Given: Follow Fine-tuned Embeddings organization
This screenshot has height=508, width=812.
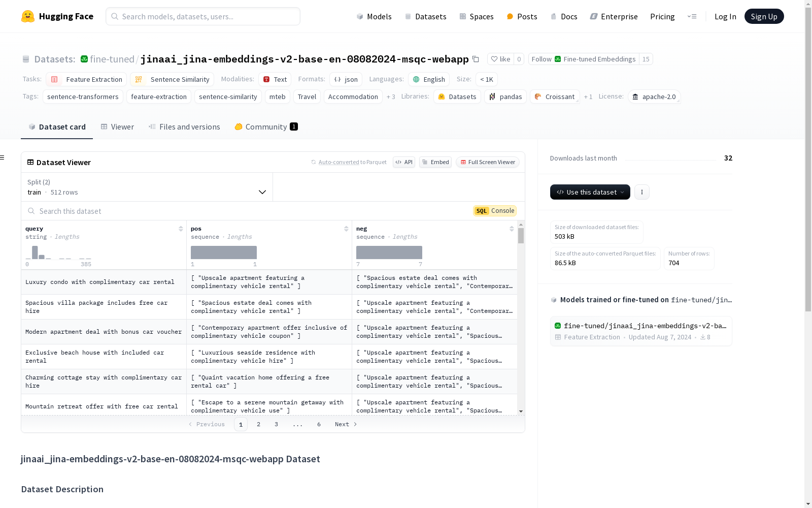Looking at the screenshot, I should coord(584,59).
